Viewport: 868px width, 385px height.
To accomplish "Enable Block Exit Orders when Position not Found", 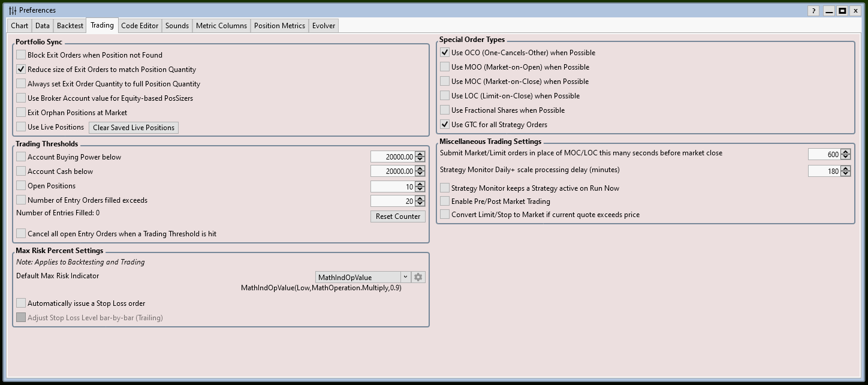I will click(21, 55).
